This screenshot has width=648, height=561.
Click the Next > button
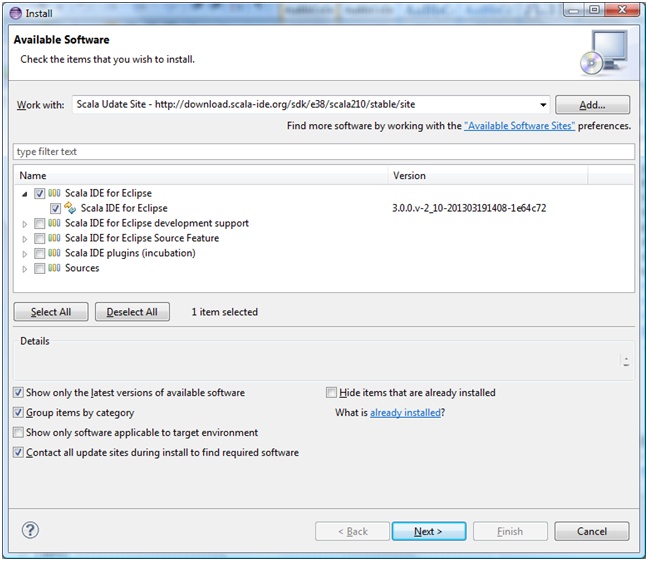429,531
